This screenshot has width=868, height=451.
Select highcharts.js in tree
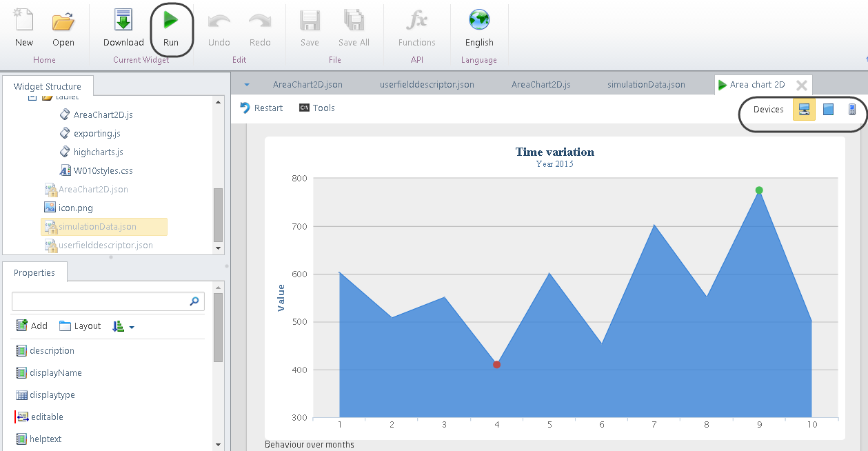click(91, 152)
